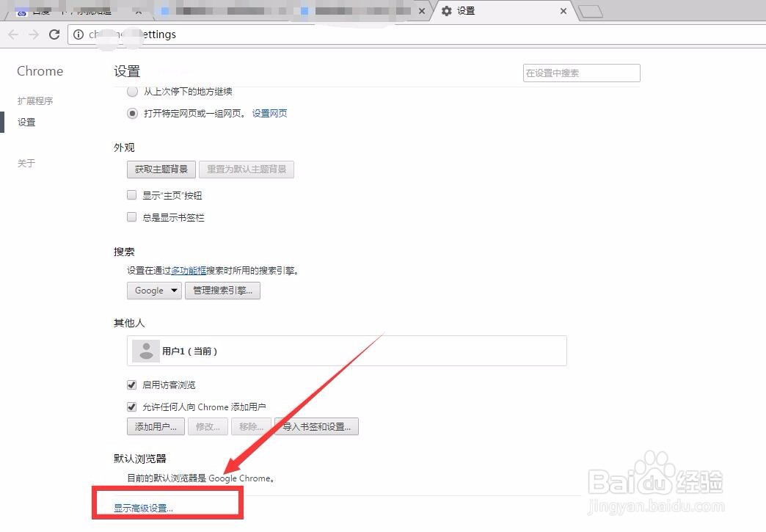Enable the 显示"主页"按钮 checkbox
Viewport: 766px width, 532px height.
pyautogui.click(x=131, y=195)
